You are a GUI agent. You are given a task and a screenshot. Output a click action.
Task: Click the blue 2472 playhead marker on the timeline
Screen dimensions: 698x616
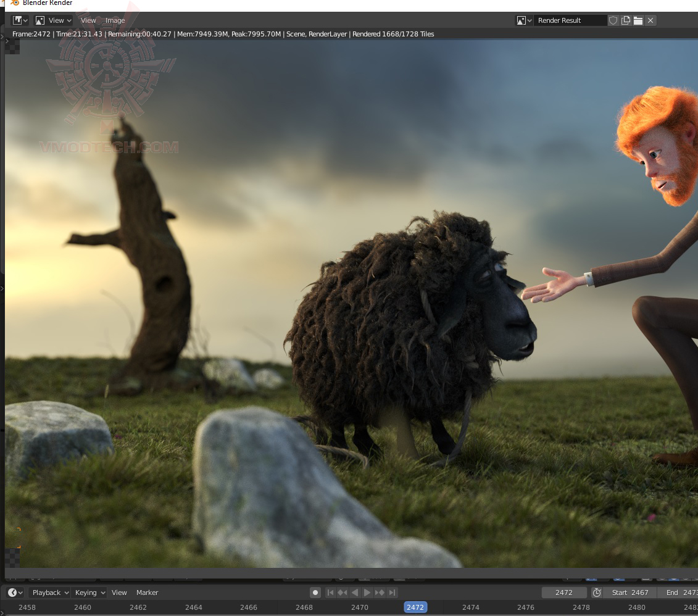pyautogui.click(x=415, y=607)
